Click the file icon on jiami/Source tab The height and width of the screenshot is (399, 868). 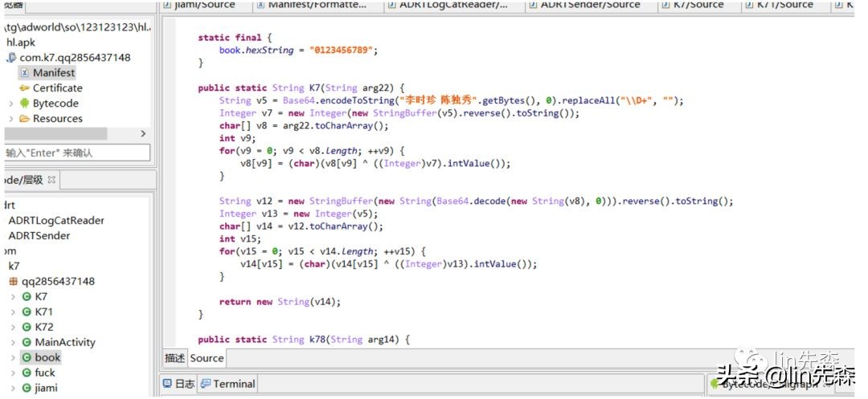[167, 5]
